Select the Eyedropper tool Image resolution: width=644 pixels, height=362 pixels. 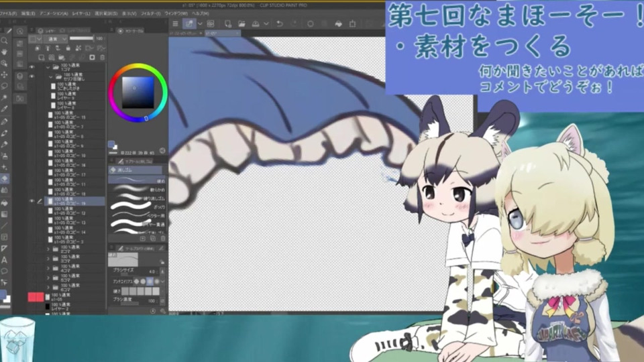(x=5, y=109)
